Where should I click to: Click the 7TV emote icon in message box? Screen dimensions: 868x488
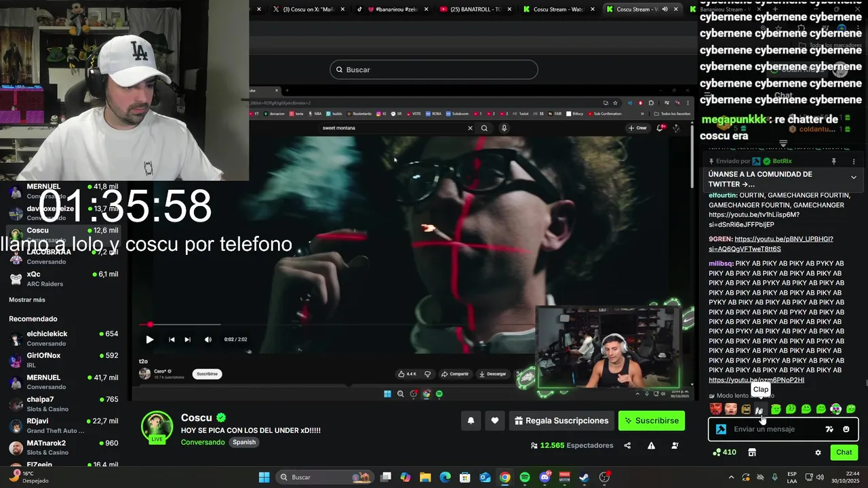[829, 429]
